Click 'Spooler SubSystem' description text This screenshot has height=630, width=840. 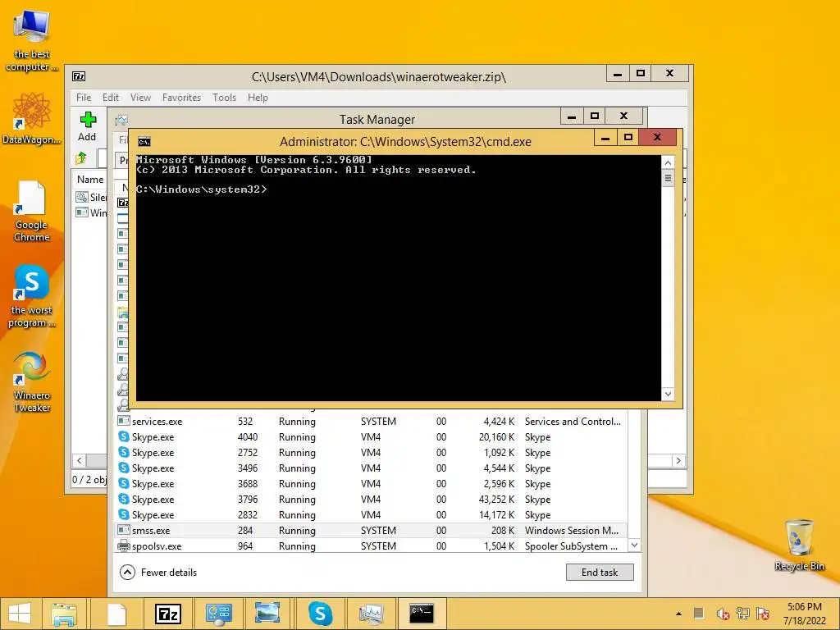click(571, 546)
